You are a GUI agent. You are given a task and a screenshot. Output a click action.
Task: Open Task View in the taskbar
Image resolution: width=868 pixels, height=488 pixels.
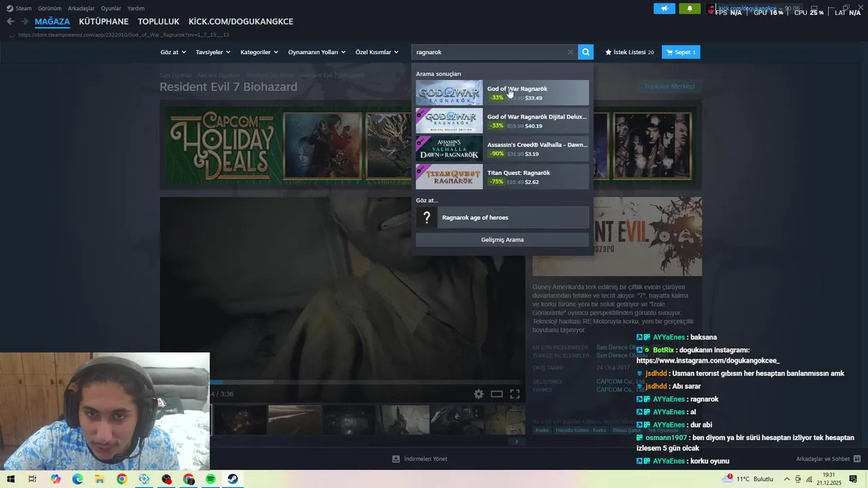tap(32, 479)
